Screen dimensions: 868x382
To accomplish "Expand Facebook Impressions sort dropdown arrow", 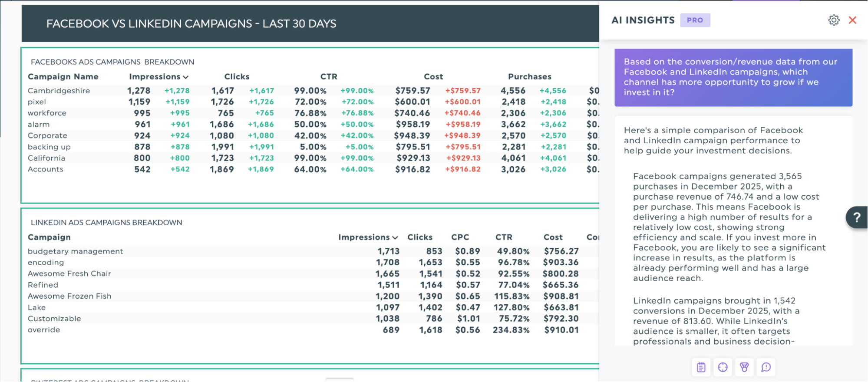I will click(186, 77).
